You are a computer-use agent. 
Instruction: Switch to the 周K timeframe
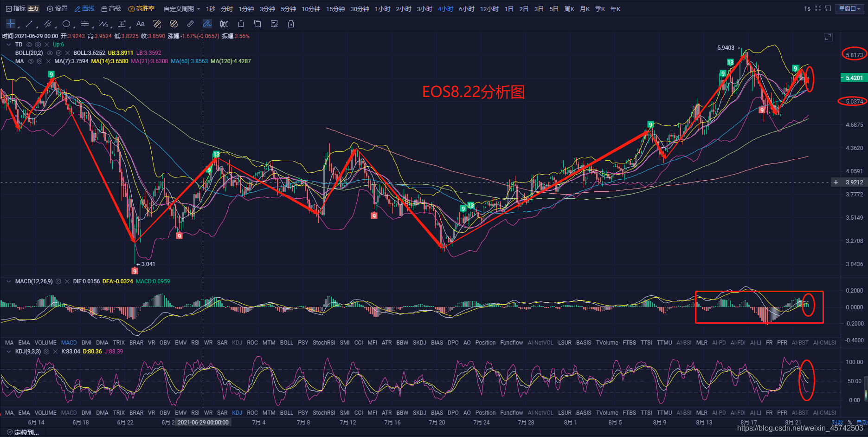569,9
